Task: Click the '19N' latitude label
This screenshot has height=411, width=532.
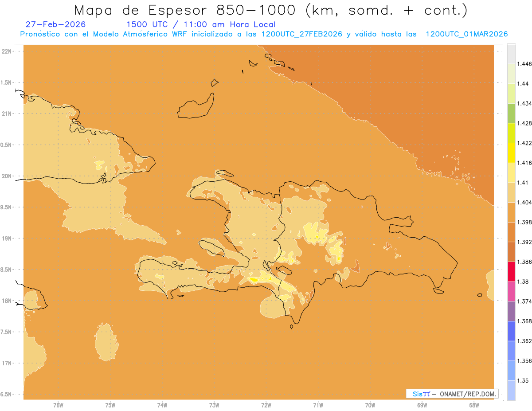Action: point(6,238)
